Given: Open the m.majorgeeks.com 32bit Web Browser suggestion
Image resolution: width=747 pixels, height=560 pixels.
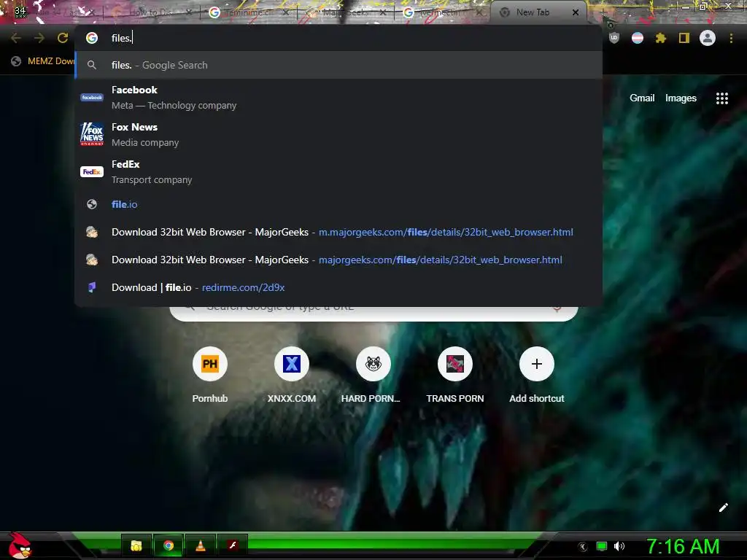Looking at the screenshot, I should [x=338, y=232].
